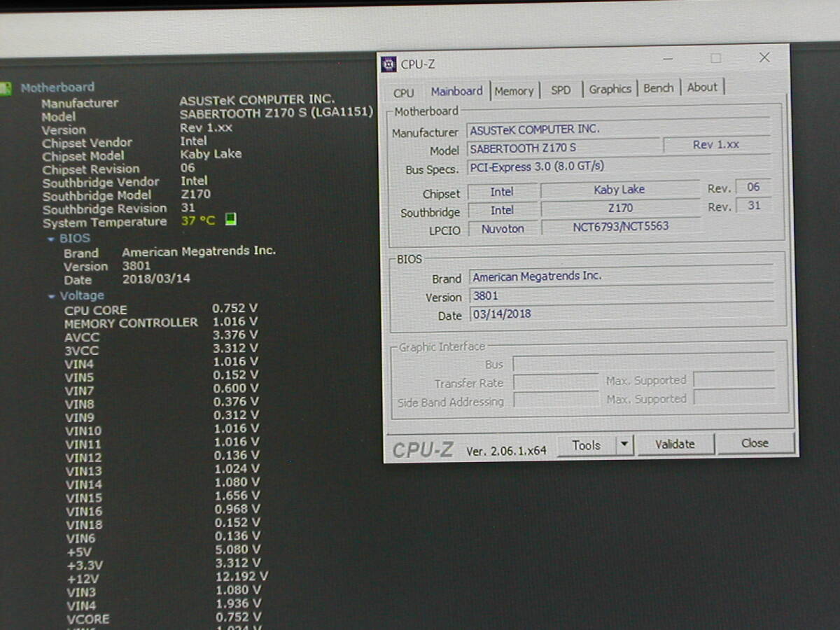The width and height of the screenshot is (840, 630).
Task: Click the empty Graphic Interface Bus field
Action: (643, 363)
